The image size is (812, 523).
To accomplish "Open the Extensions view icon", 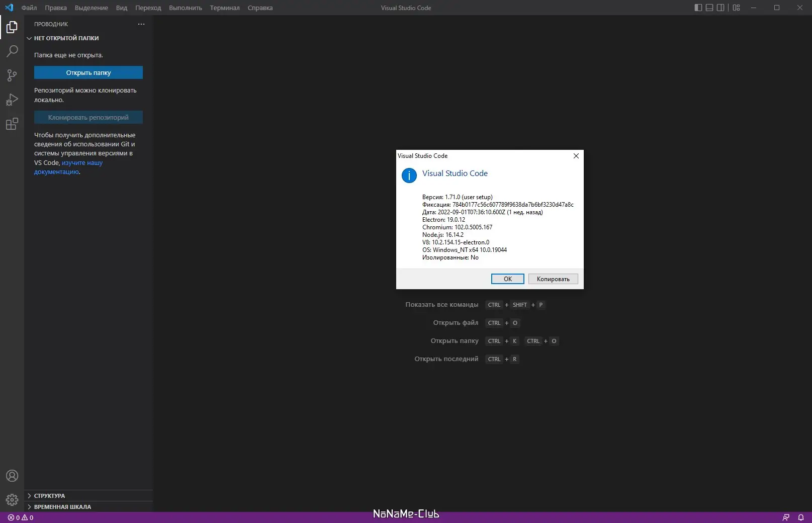I will (x=12, y=124).
